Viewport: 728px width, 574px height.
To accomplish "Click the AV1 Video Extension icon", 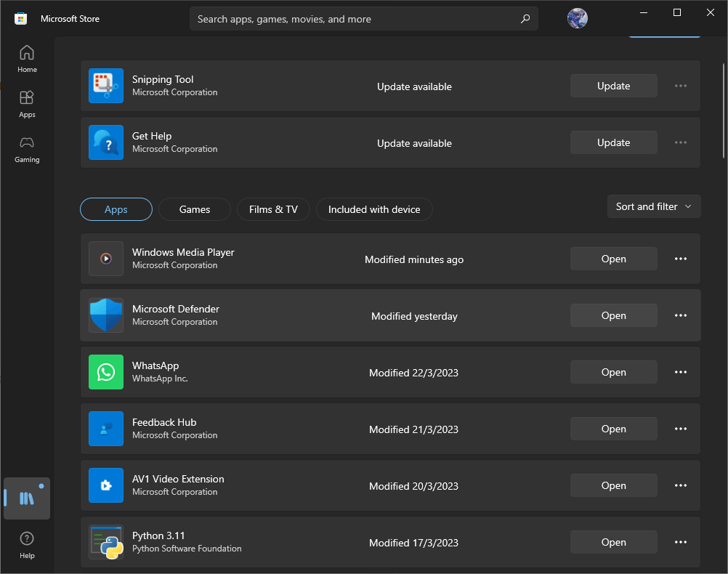I will coord(106,485).
